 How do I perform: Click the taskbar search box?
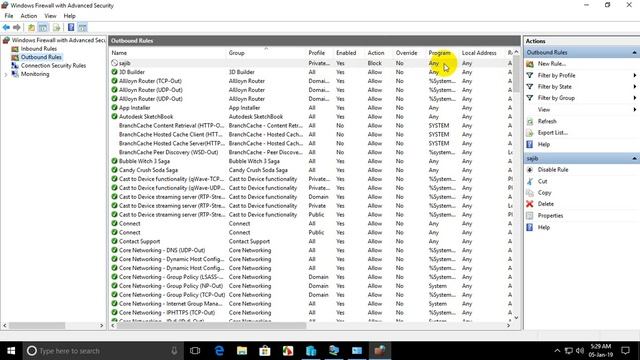(103, 351)
